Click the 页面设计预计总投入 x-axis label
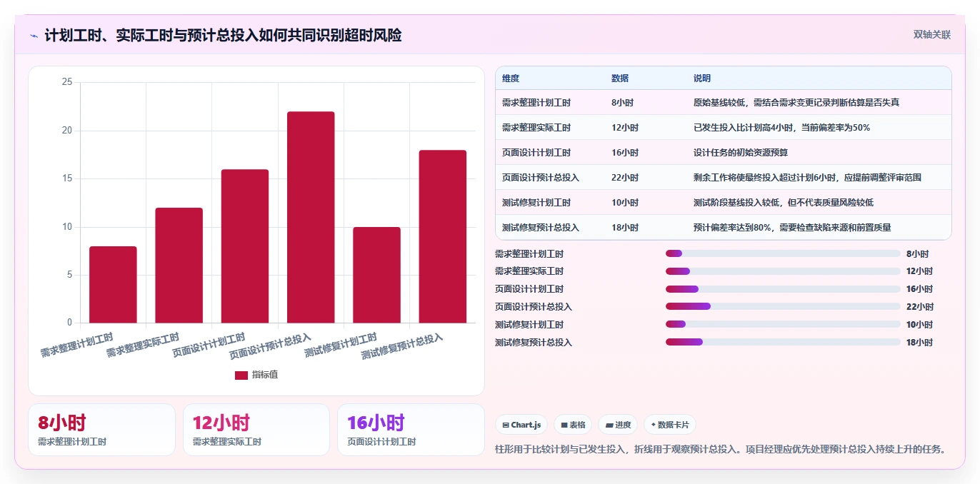Viewport: 980px width, 484px height. click(x=270, y=346)
